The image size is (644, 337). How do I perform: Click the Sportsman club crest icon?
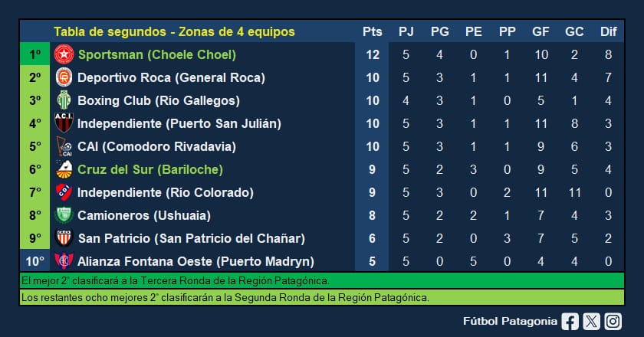click(x=63, y=54)
